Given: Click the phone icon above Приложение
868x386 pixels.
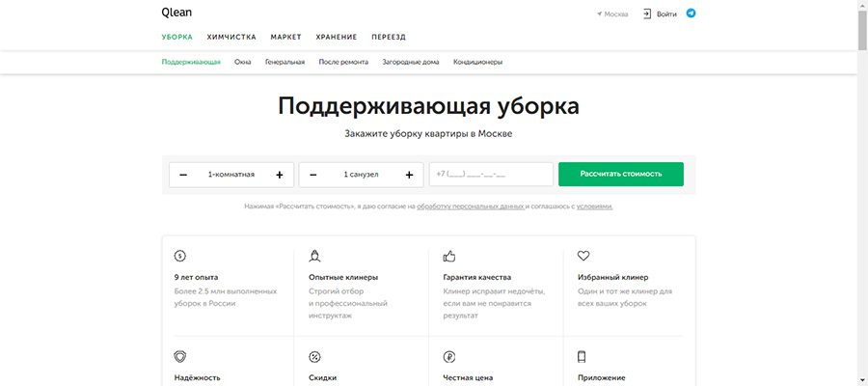Looking at the screenshot, I should pyautogui.click(x=582, y=356).
